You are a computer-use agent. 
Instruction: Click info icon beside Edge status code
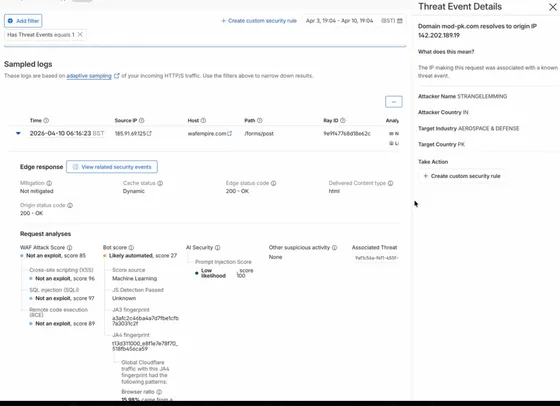point(274,183)
